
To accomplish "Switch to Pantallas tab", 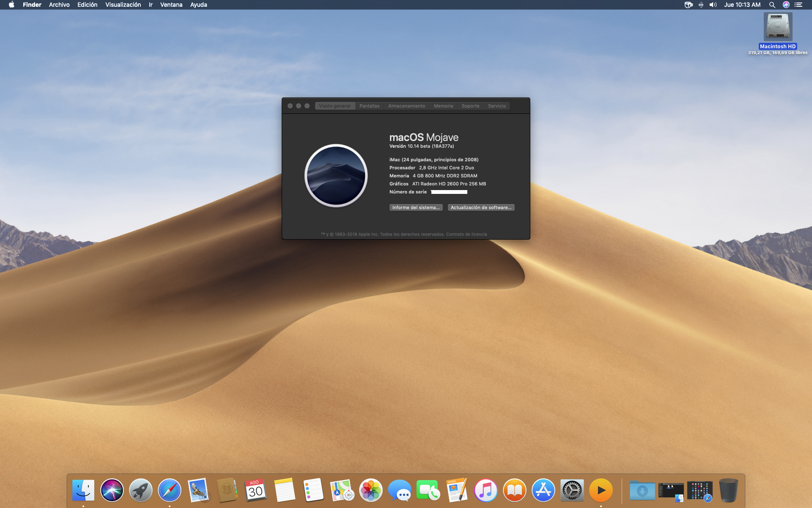I will pyautogui.click(x=370, y=106).
